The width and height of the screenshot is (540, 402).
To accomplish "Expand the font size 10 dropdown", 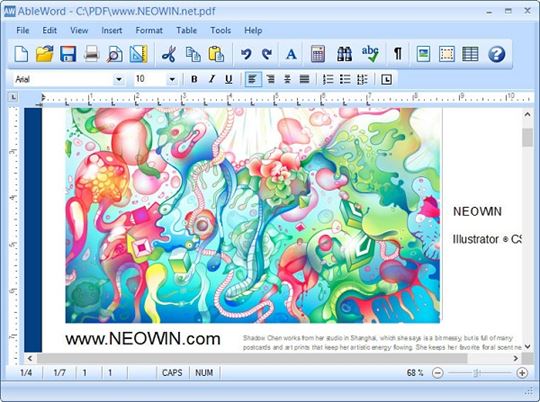I will point(172,79).
